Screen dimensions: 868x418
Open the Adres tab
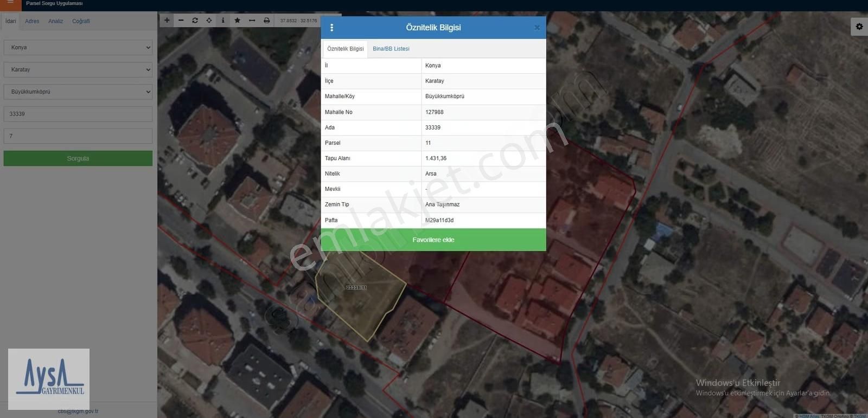pyautogui.click(x=32, y=21)
